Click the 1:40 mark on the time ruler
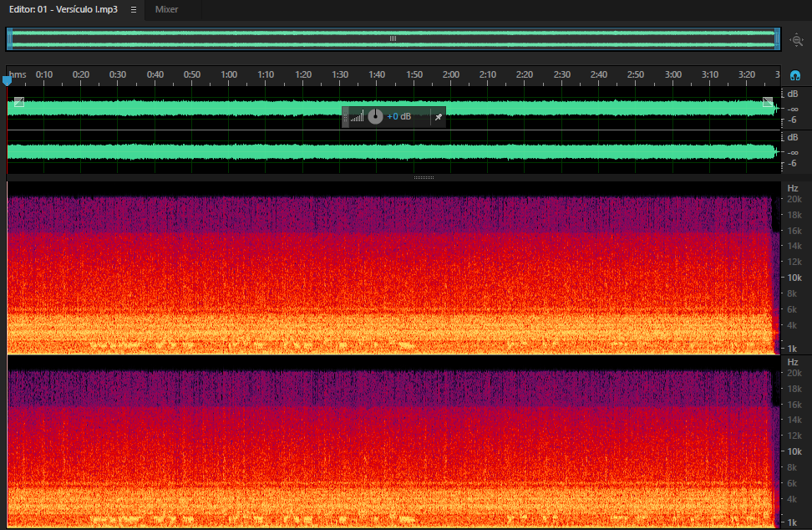The width and height of the screenshot is (812, 530). point(377,74)
